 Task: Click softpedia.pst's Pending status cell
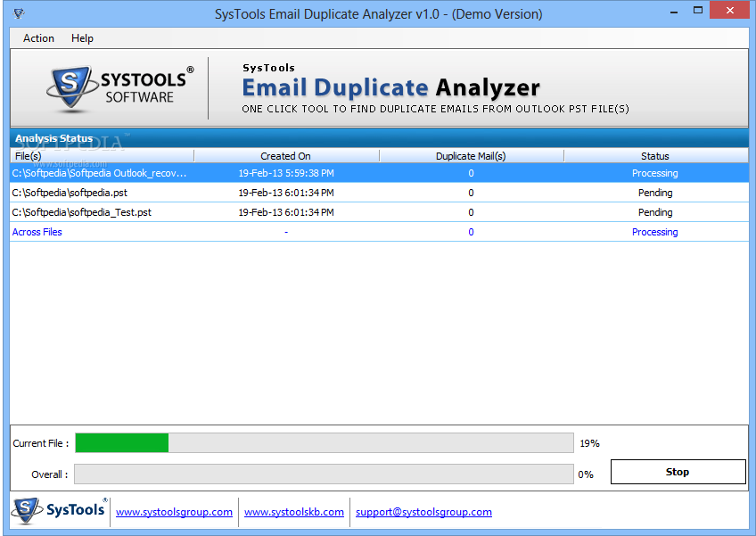pyautogui.click(x=655, y=193)
